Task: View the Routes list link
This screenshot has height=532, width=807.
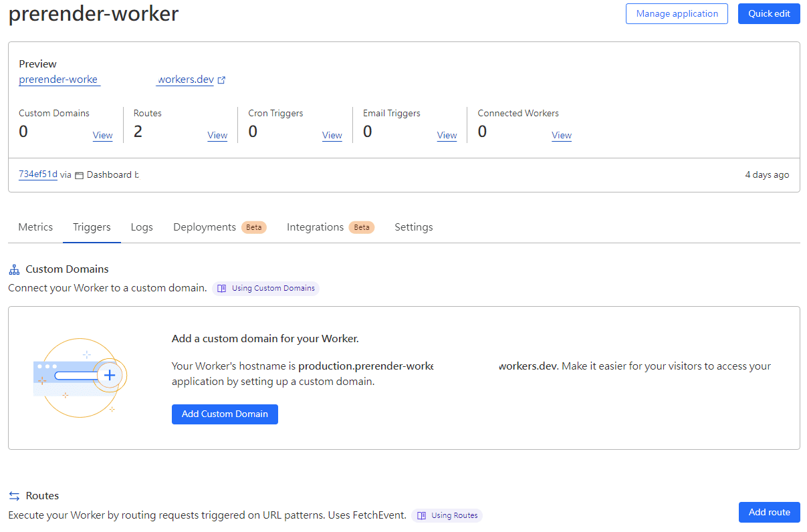Action: [x=217, y=135]
